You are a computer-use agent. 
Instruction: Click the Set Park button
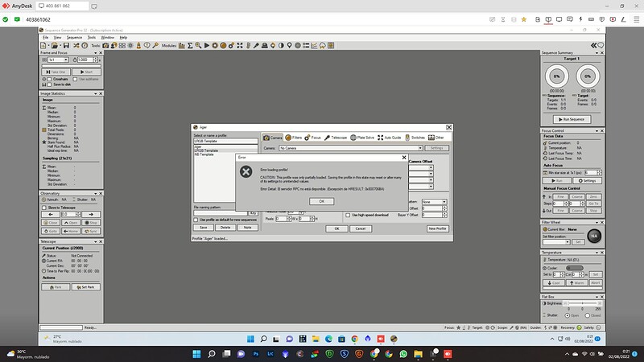[x=86, y=287]
